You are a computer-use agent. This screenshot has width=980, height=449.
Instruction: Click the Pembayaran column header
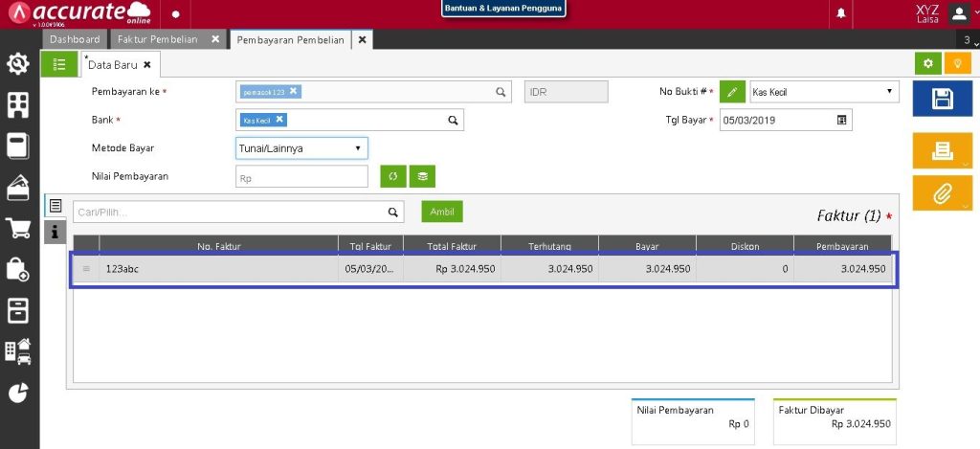click(842, 246)
